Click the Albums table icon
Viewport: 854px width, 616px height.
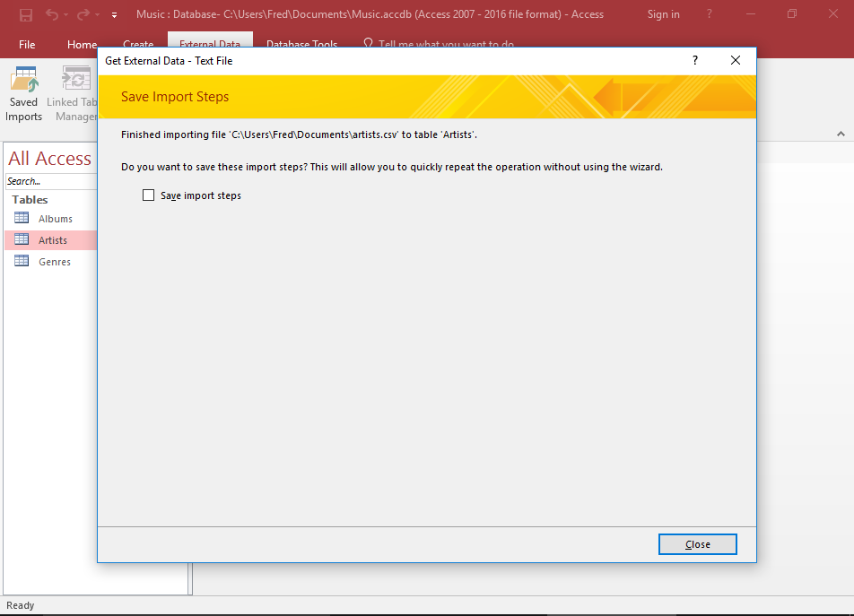click(22, 218)
